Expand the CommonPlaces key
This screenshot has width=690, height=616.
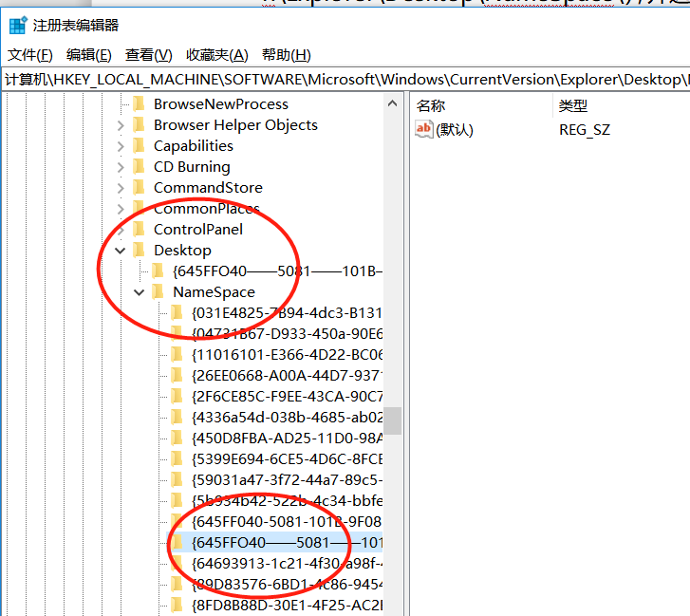[121, 209]
